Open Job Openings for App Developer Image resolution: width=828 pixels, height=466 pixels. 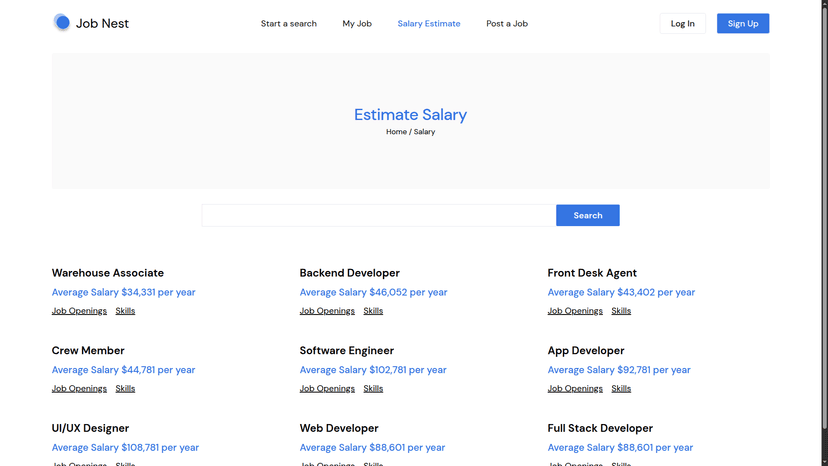(575, 388)
